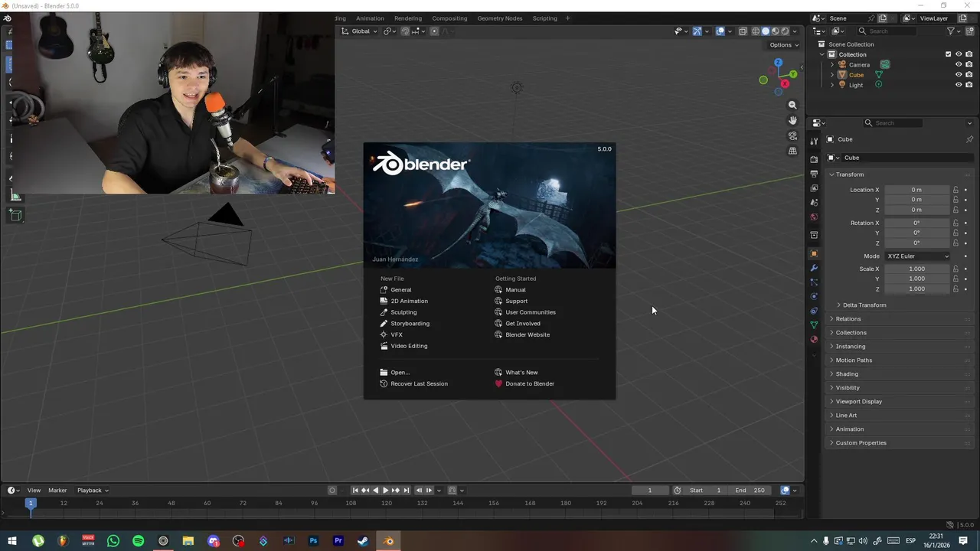Switch to the Geometry Nodes workspace tab

click(499, 18)
